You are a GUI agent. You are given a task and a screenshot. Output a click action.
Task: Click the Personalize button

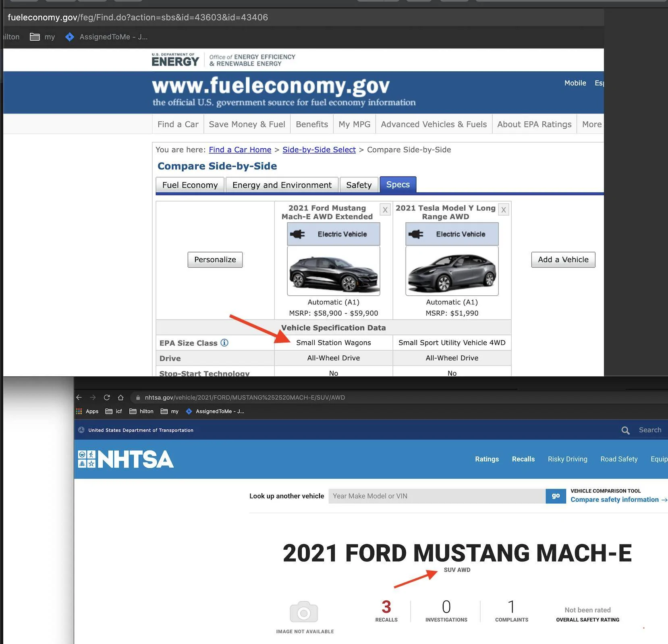click(215, 260)
